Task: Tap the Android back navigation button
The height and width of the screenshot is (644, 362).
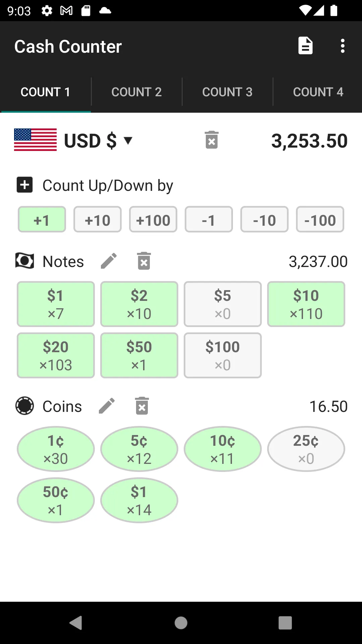Action: click(76, 623)
